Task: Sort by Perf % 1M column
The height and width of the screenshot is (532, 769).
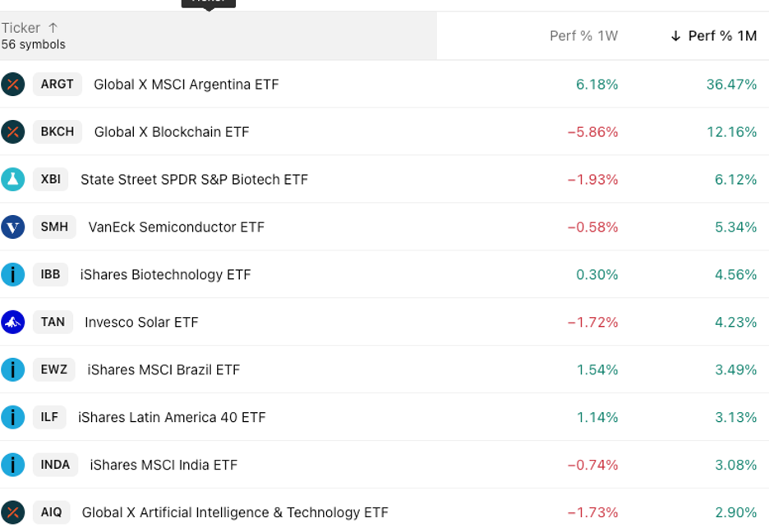Action: pyautogui.click(x=721, y=36)
